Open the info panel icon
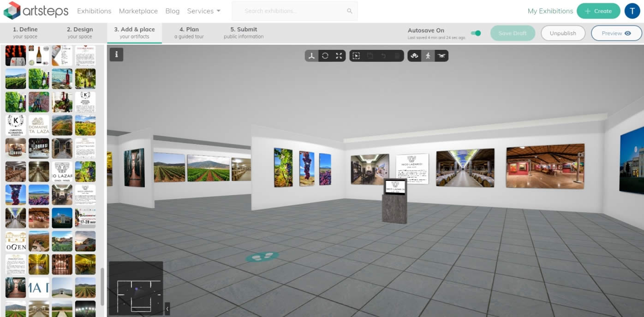Image resolution: width=644 pixels, height=317 pixels. (116, 54)
